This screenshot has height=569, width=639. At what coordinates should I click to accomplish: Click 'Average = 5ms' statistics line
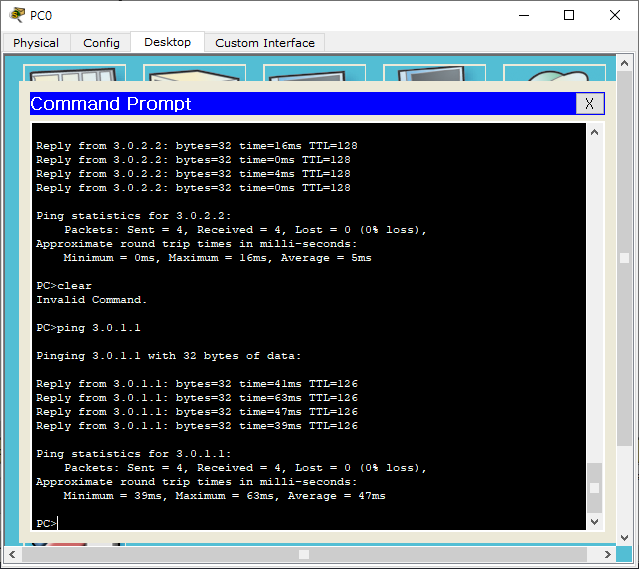[218, 258]
